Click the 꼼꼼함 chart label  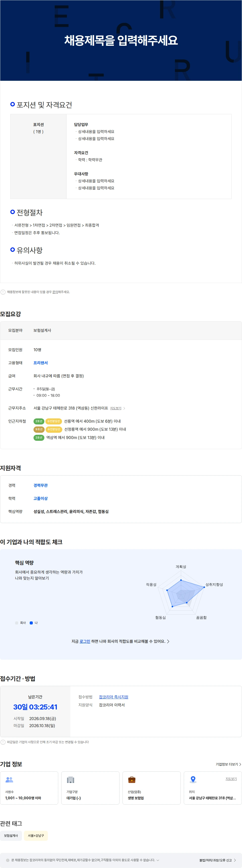pos(201,618)
